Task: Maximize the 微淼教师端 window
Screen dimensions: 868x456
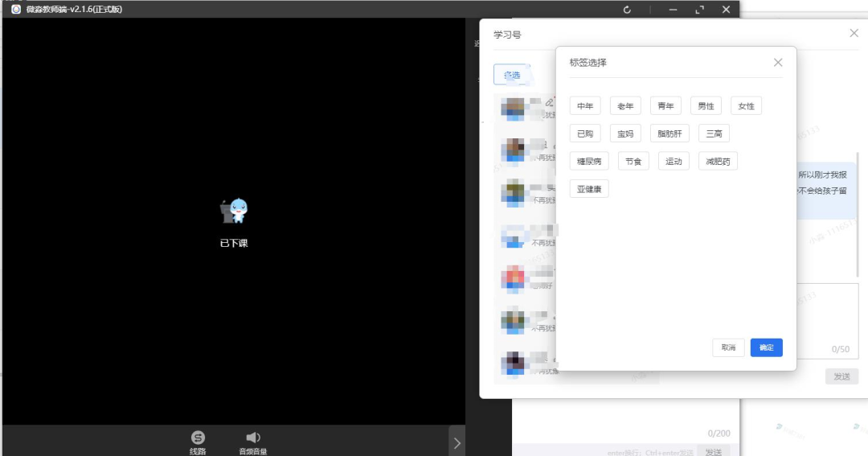Action: (700, 10)
